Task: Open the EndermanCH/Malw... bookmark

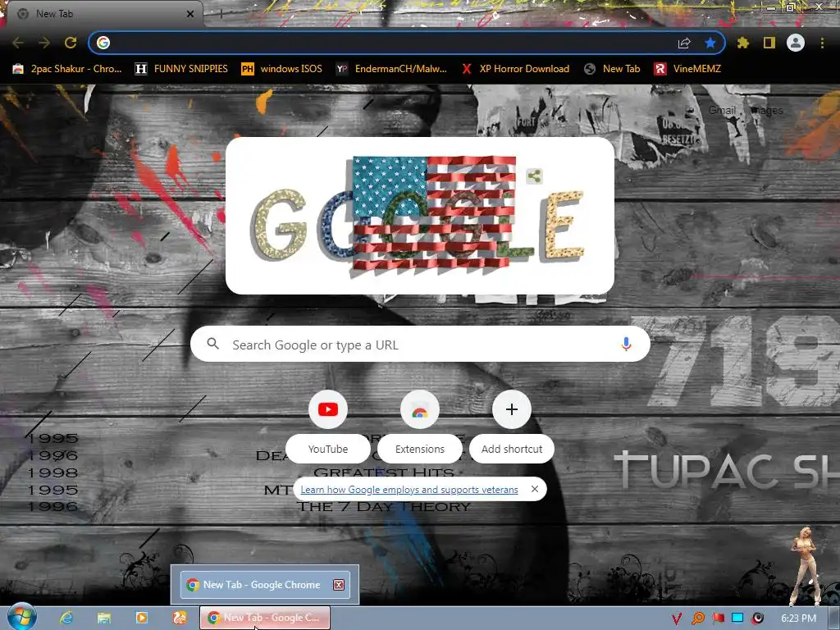Action: pyautogui.click(x=391, y=69)
